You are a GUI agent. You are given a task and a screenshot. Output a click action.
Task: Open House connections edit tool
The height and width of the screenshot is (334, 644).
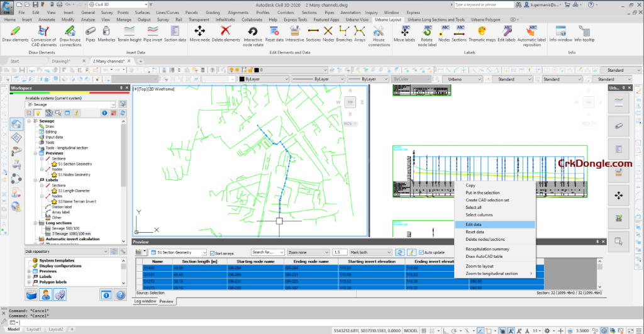[x=379, y=36]
